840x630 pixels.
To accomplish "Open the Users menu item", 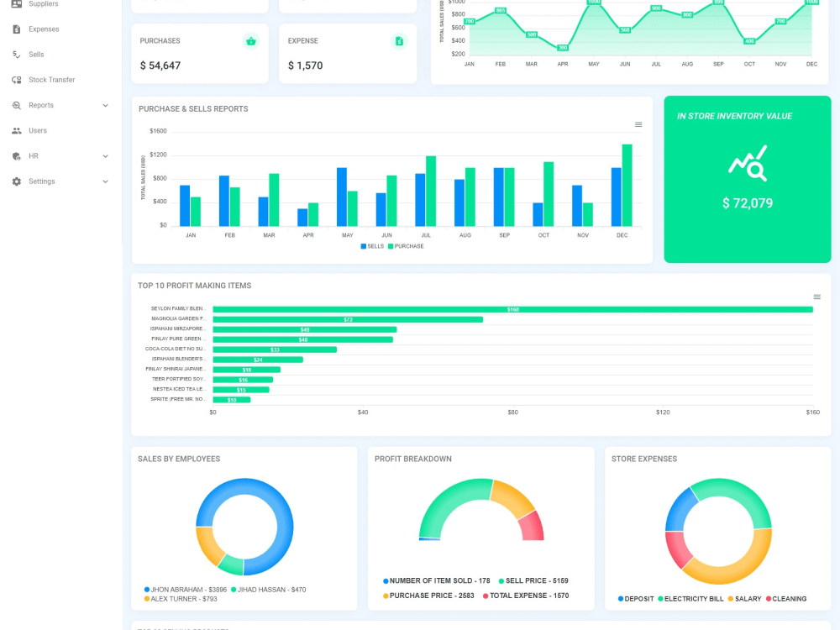I will (x=38, y=131).
